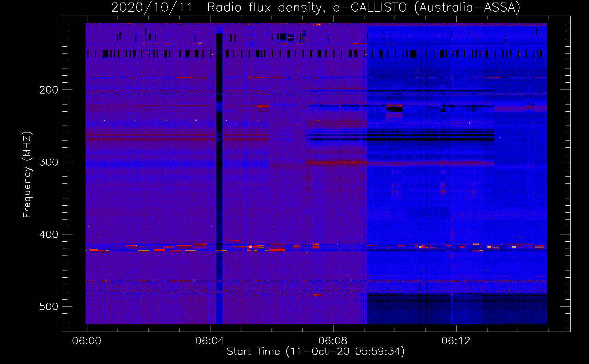Screen dimensions: 589x364
Task: Click the 200 frequency tick label
Action: click(x=49, y=90)
